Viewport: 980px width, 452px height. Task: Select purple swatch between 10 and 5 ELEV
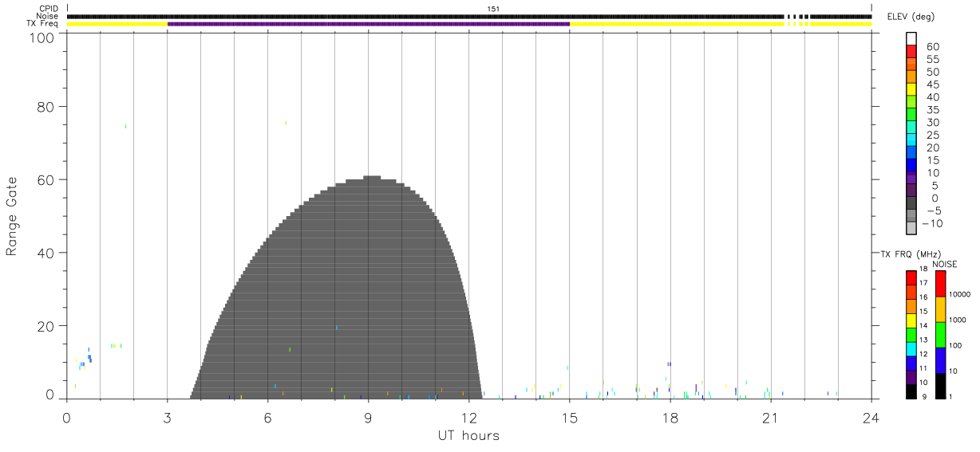(911, 178)
